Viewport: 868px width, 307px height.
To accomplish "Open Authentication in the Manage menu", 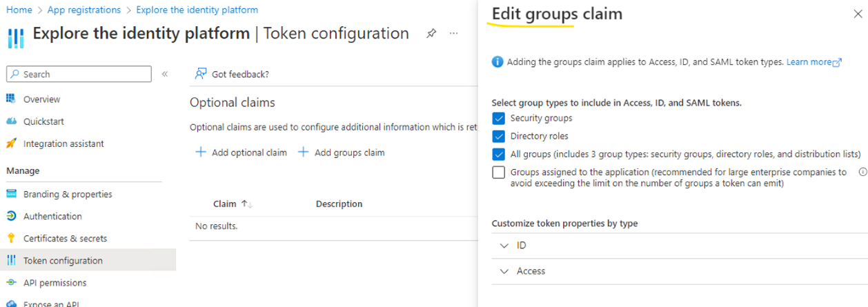I will coord(52,216).
